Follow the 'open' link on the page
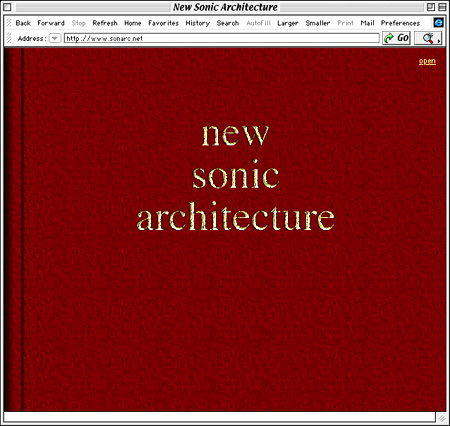Viewport: 450px width, 426px height. (x=427, y=61)
